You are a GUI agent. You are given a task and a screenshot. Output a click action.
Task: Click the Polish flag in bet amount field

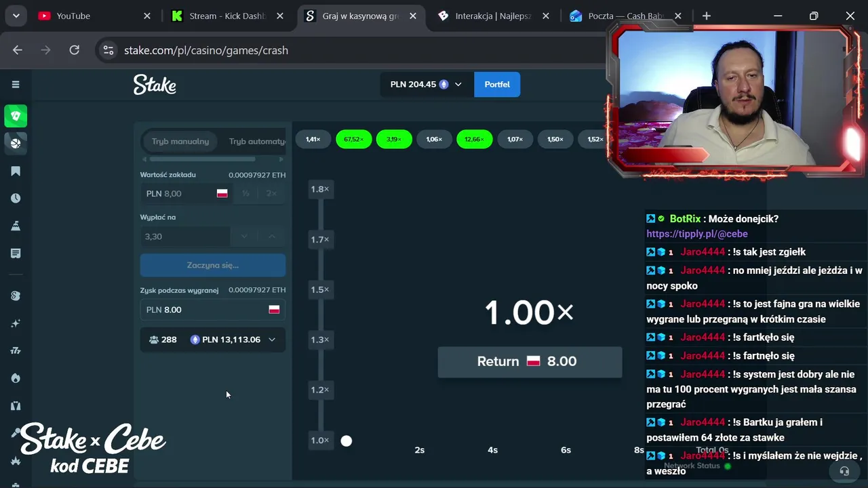point(222,193)
